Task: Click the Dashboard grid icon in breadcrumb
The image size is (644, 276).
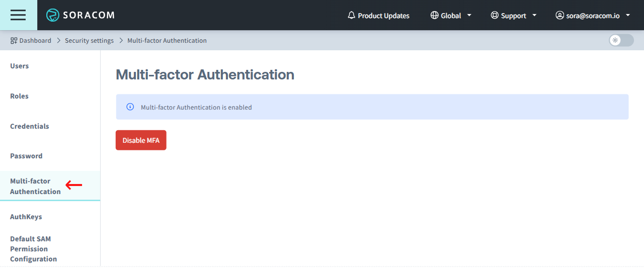Action: point(14,40)
